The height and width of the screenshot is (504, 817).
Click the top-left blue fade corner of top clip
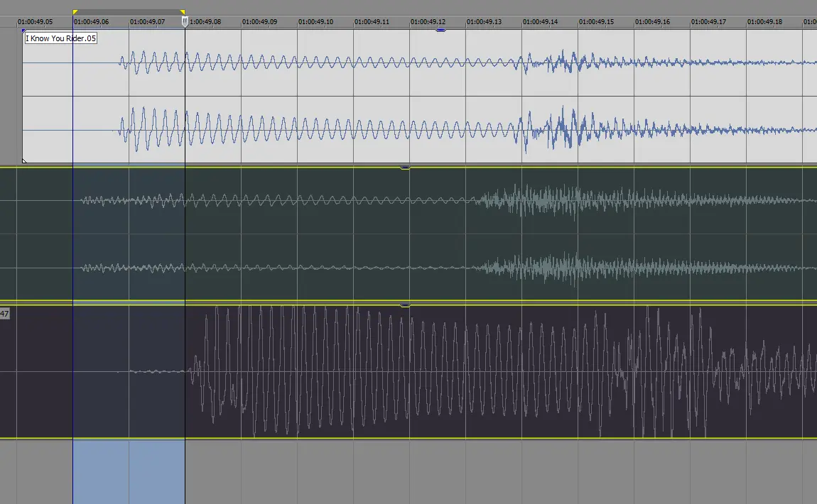point(24,31)
